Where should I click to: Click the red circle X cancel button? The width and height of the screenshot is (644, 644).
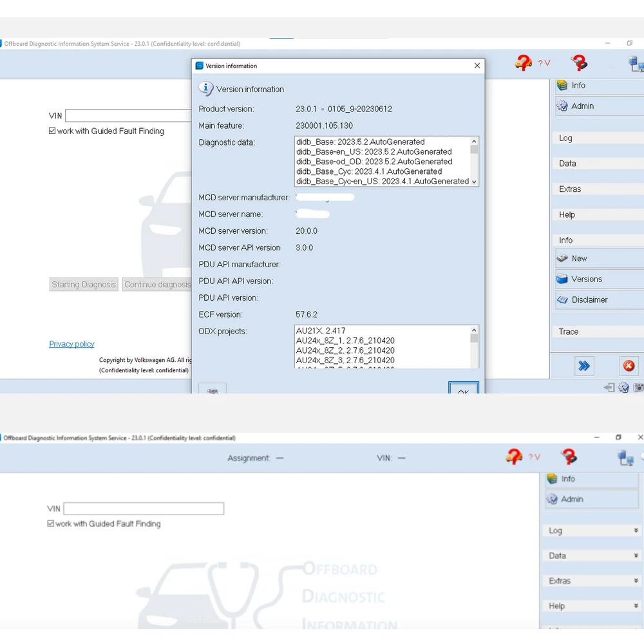(x=629, y=366)
